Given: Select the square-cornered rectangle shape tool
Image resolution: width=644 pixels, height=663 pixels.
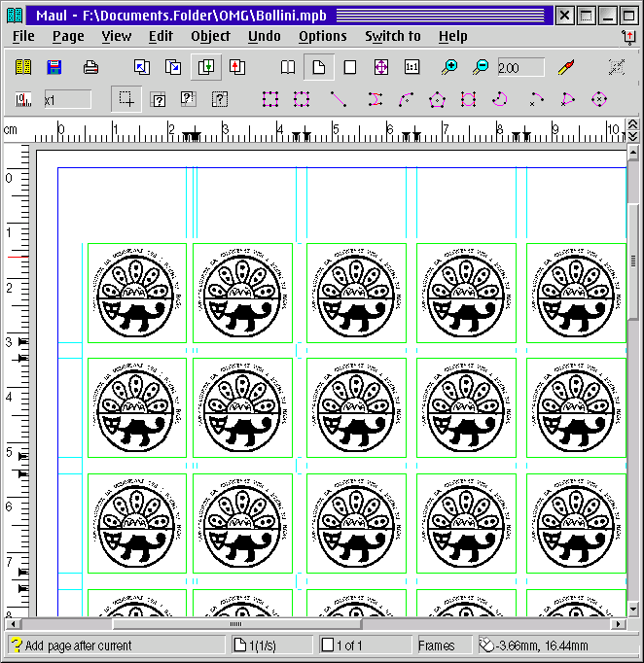Looking at the screenshot, I should [270, 99].
